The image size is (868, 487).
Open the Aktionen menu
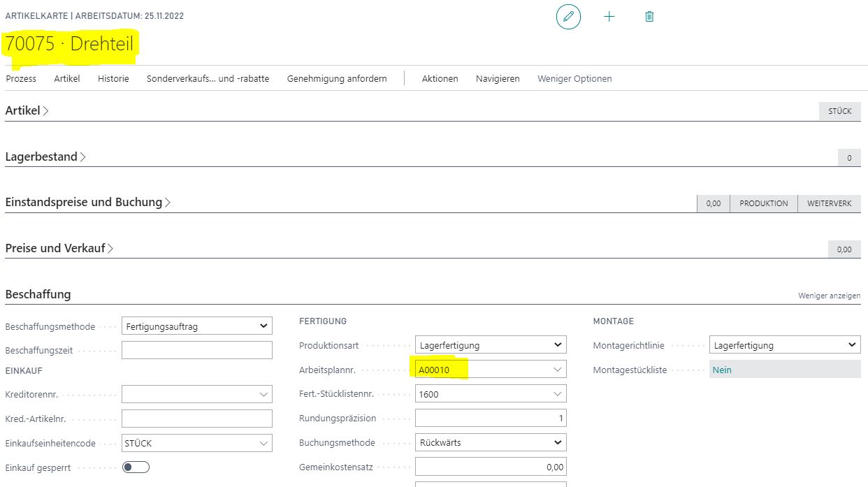(x=440, y=78)
